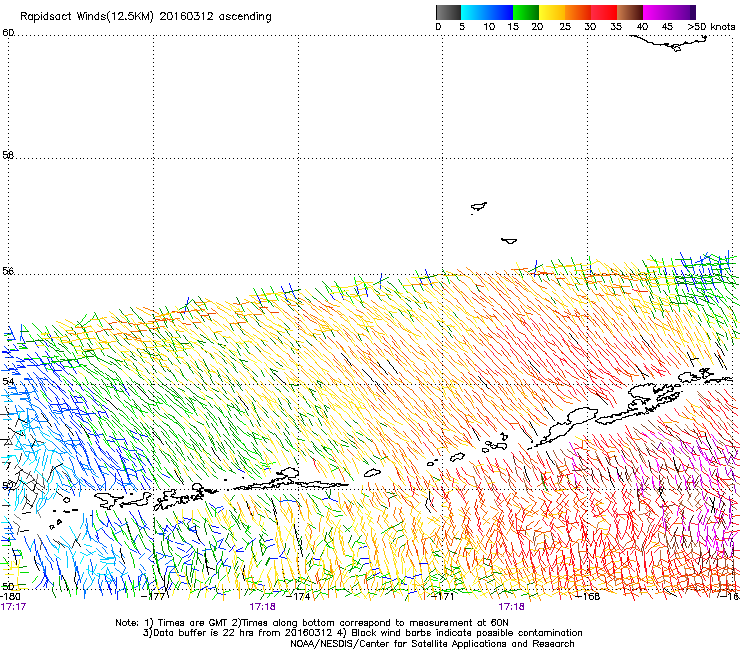
Task: Click the latitude label '56'
Action: (x=8, y=271)
